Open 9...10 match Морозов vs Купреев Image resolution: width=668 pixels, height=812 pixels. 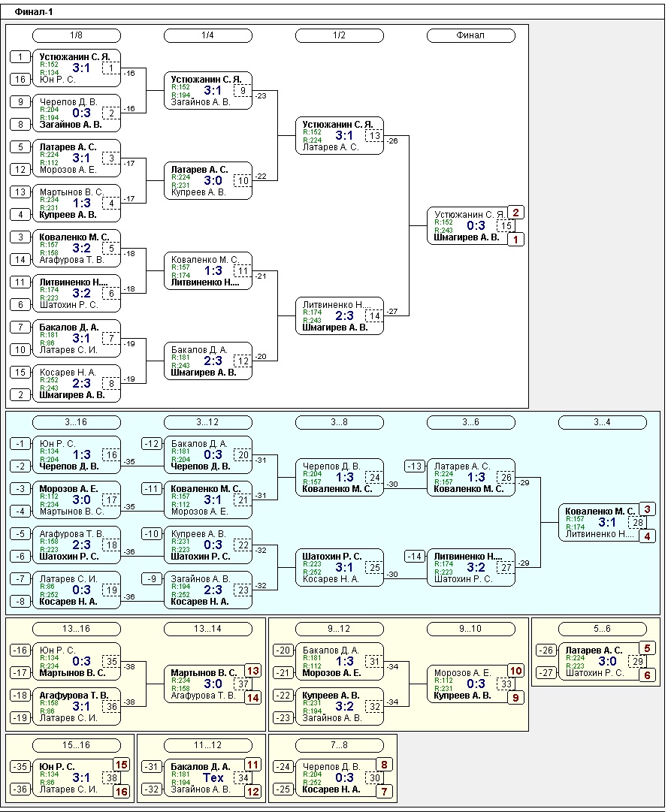point(471,684)
